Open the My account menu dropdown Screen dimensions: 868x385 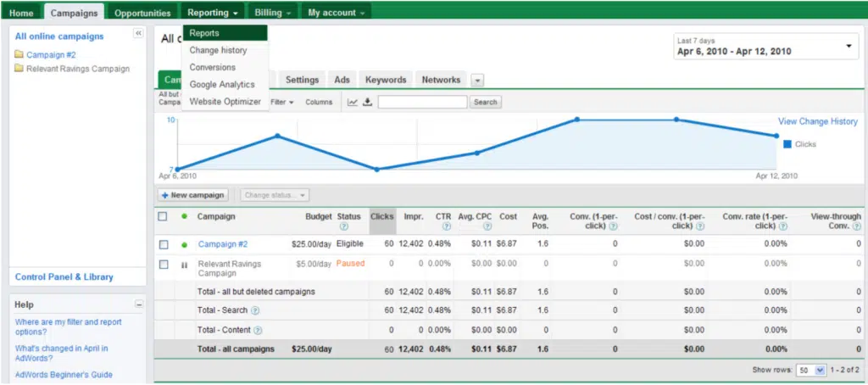pos(336,12)
